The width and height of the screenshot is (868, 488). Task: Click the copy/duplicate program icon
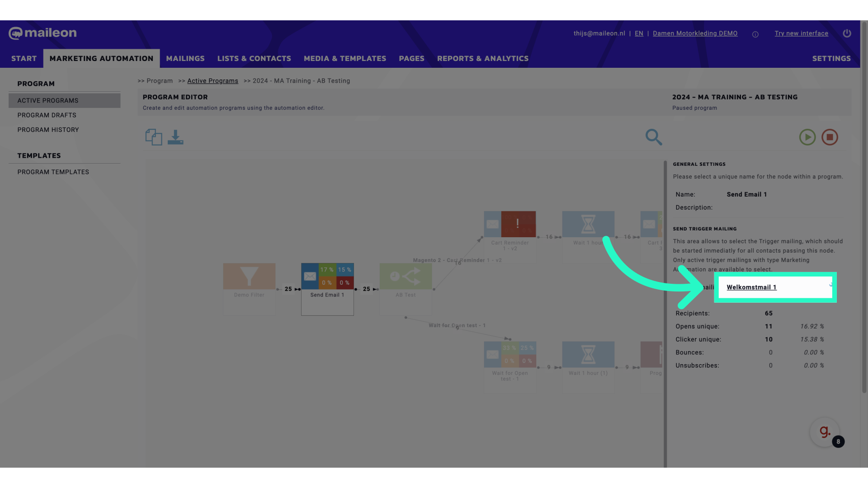pyautogui.click(x=153, y=136)
